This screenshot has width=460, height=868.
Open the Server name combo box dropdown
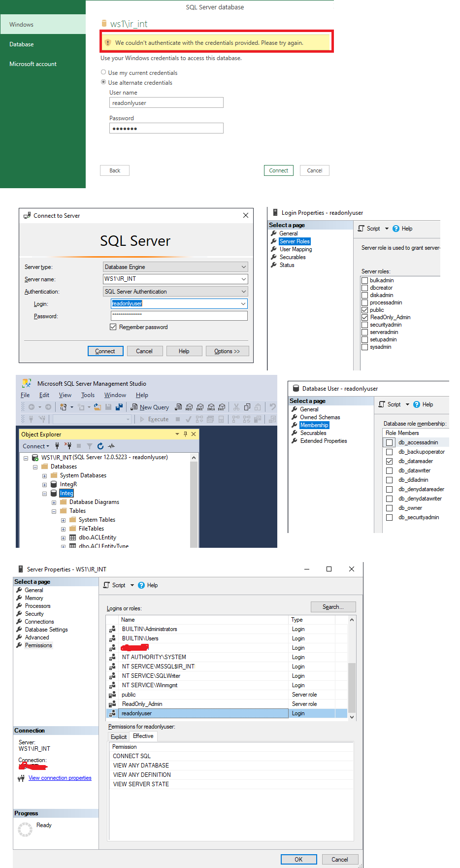[243, 279]
